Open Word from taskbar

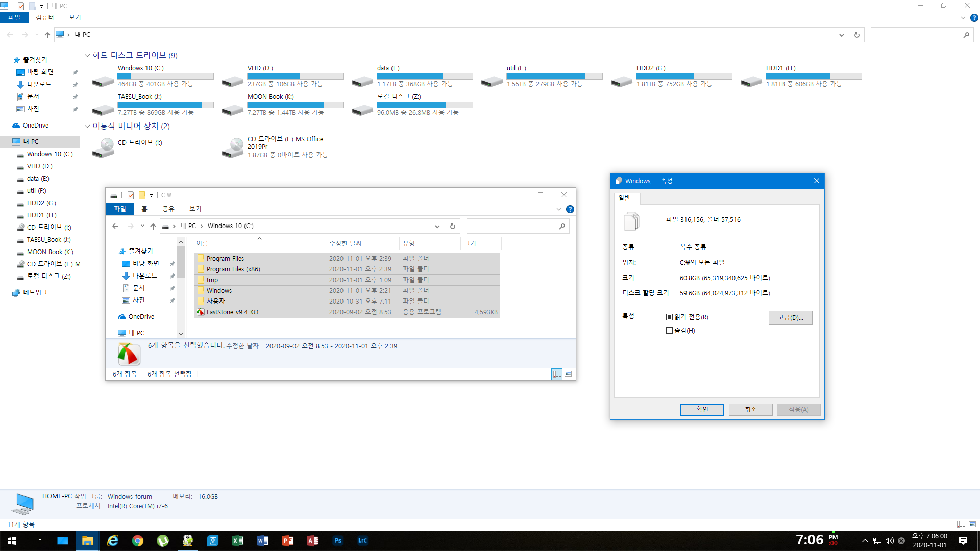click(x=263, y=541)
